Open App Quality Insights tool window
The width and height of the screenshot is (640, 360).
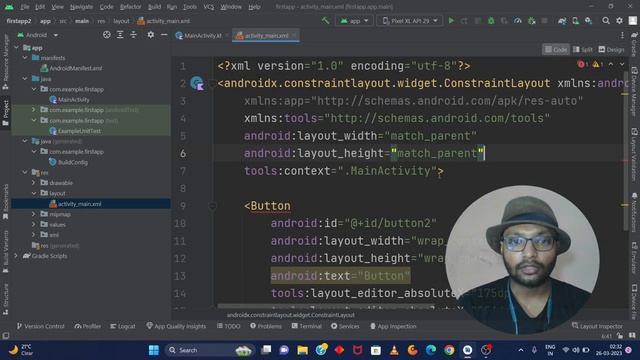(x=176, y=326)
